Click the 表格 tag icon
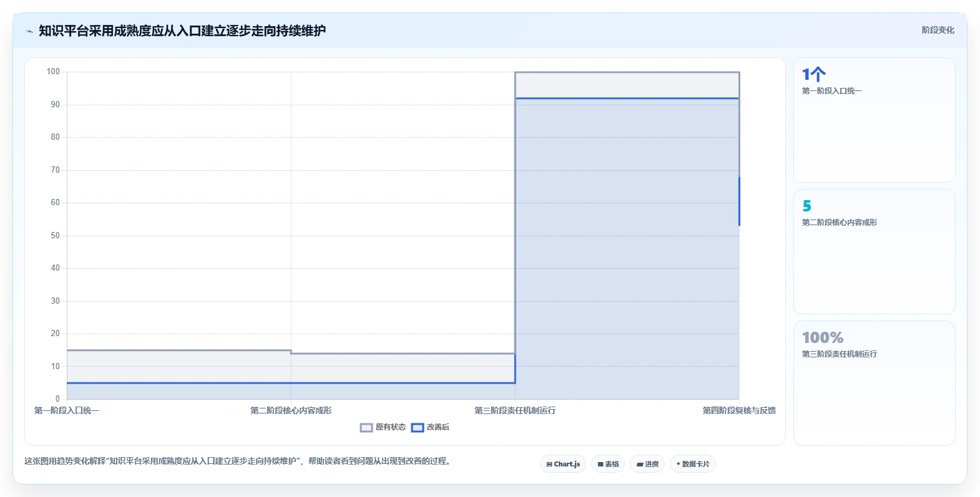This screenshot has width=980, height=497. point(600,465)
